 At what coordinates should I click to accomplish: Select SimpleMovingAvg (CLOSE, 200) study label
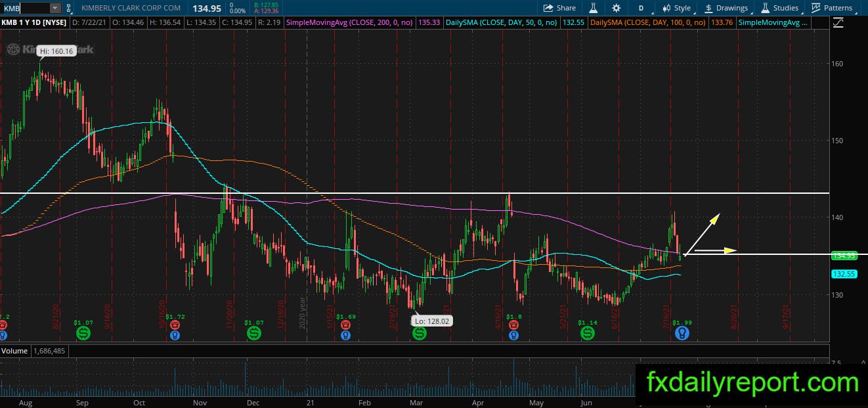(x=349, y=22)
